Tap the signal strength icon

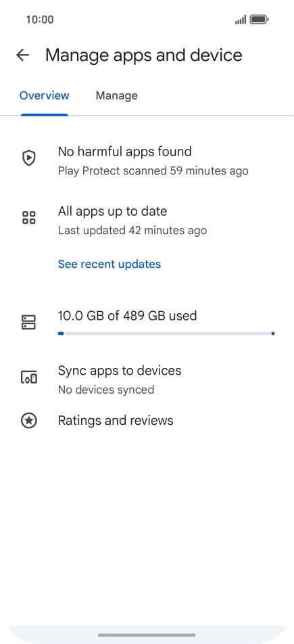(x=241, y=20)
